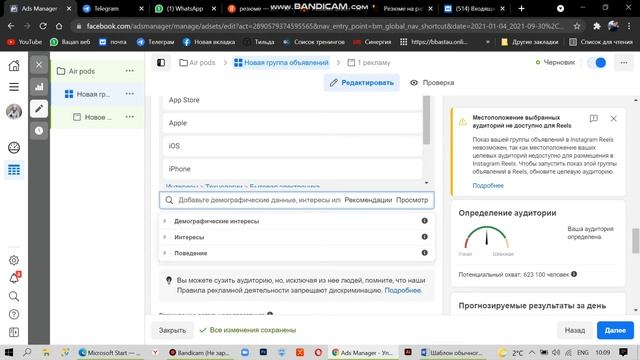Click the feedback icon on Reels warning

pos(594,118)
